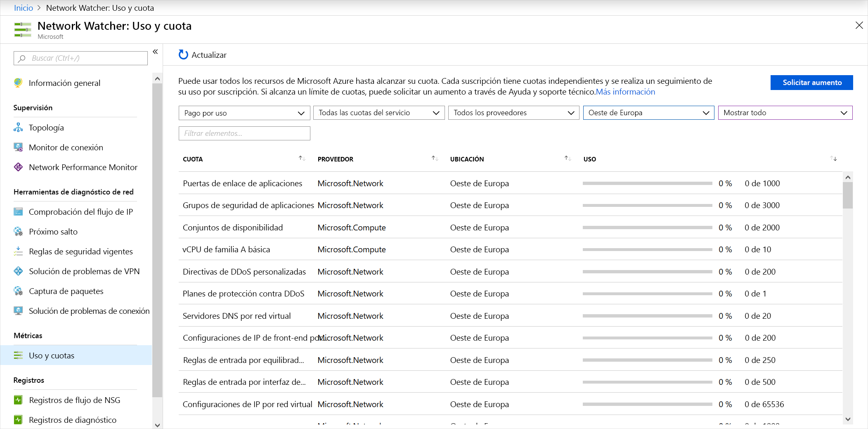
Task: Select the Planes de protección contra DDoS row
Action: pos(510,294)
